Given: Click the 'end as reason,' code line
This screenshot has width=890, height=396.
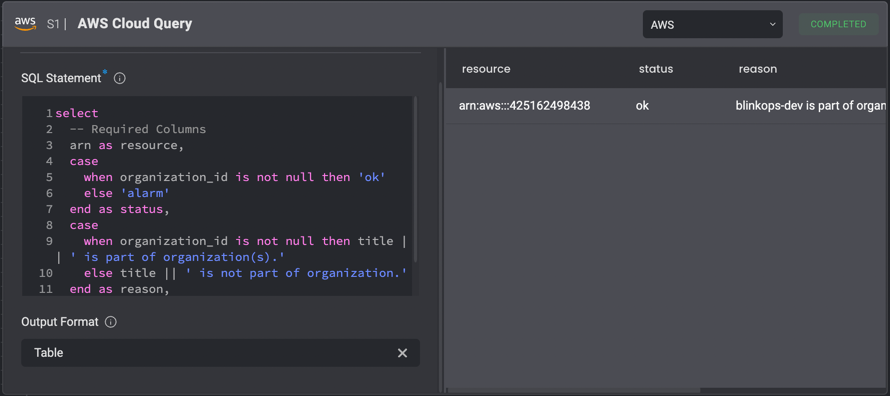Looking at the screenshot, I should [x=120, y=289].
